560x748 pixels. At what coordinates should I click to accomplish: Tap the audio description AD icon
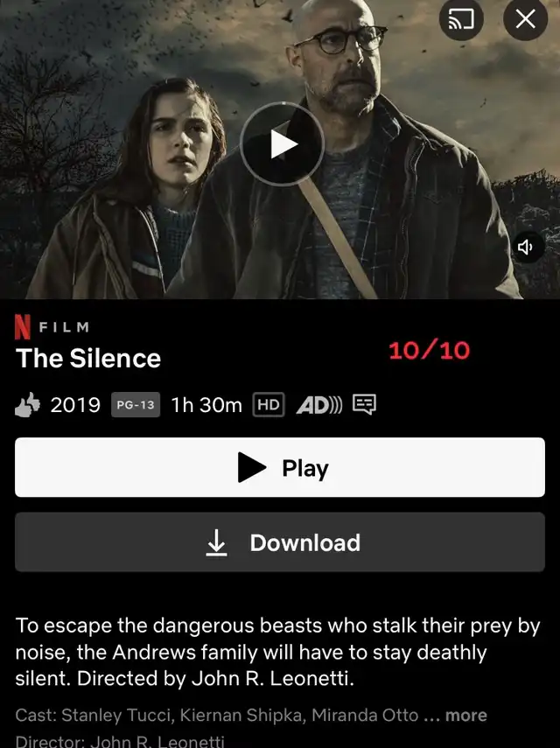pos(319,405)
